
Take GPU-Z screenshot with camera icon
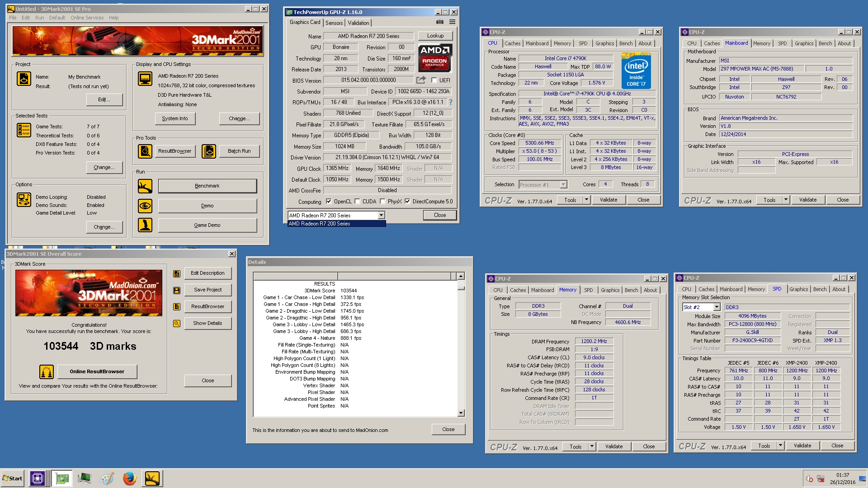point(439,22)
